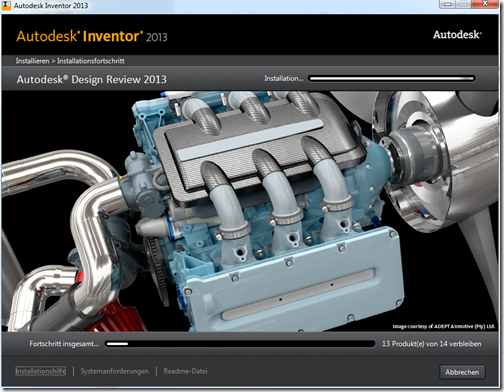This screenshot has width=504, height=392.
Task: Click the 'Autodesk Inventor 2013' title bar text
Action: click(51, 6)
